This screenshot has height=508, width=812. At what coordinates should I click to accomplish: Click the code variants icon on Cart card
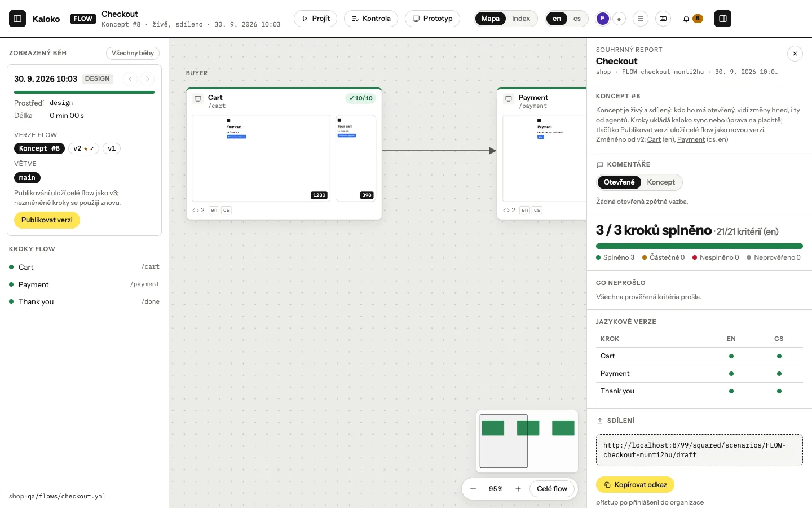[198, 210]
